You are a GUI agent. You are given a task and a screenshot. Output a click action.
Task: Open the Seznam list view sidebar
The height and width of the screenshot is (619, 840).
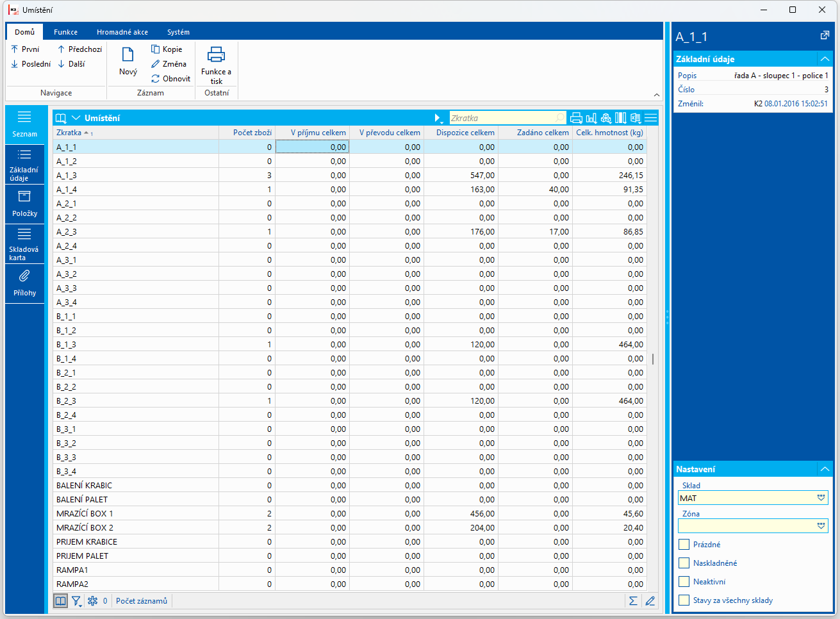[24, 125]
